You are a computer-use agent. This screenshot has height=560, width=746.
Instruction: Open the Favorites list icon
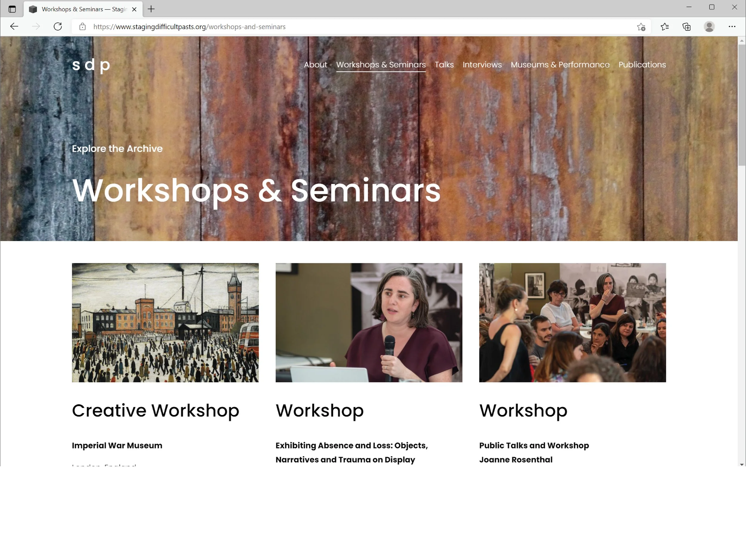coord(664,27)
